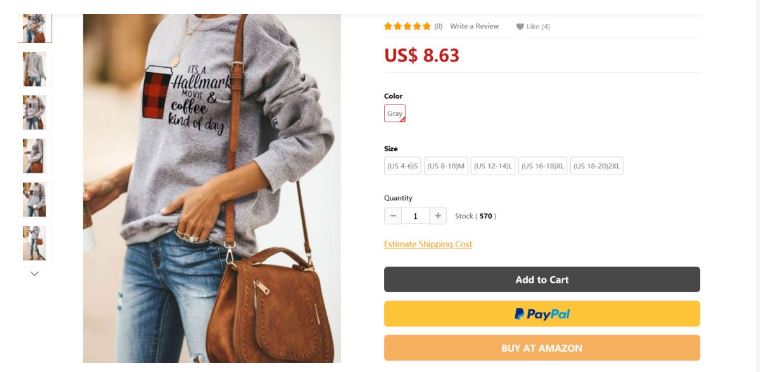Select the Gray color option

click(x=395, y=113)
